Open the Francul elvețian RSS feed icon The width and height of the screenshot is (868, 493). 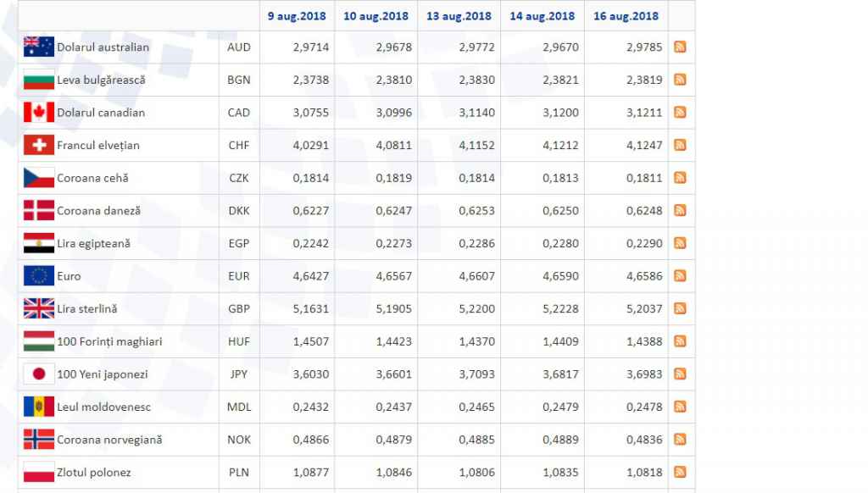pyautogui.click(x=680, y=145)
